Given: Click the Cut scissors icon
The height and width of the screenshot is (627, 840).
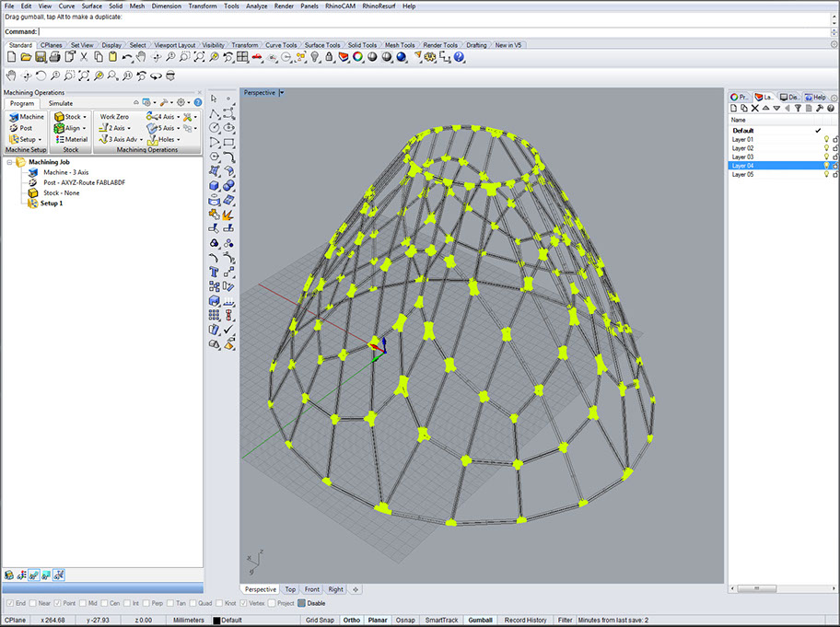Looking at the screenshot, I should (x=84, y=57).
